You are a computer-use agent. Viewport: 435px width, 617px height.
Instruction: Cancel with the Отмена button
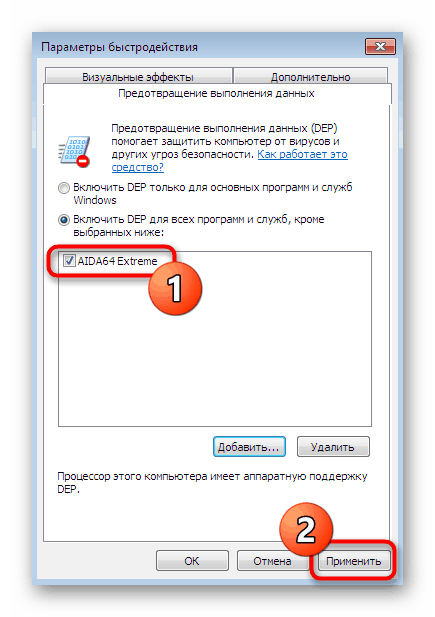(272, 561)
